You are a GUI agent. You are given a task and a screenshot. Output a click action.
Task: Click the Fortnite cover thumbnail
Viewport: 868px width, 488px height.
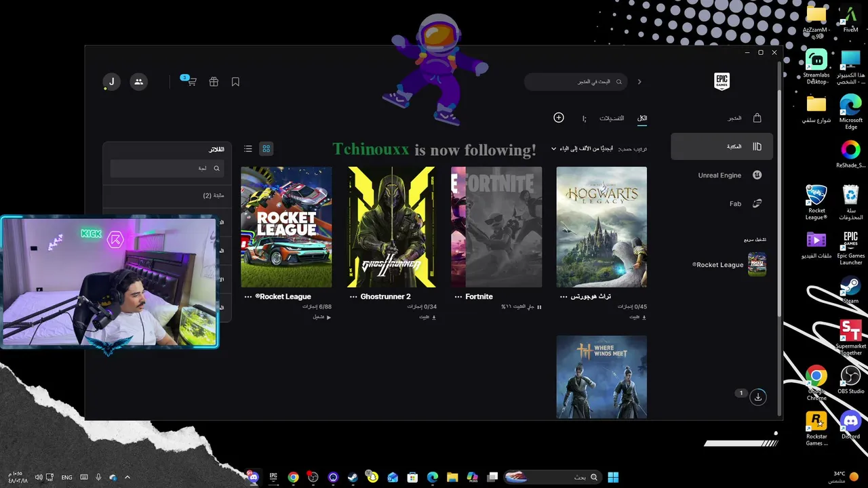click(x=496, y=227)
